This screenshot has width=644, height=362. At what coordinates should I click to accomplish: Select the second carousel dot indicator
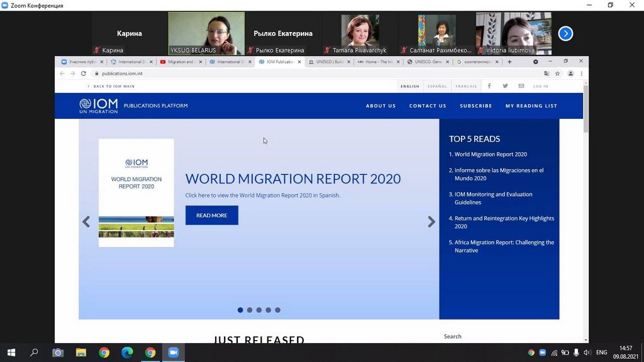(x=250, y=310)
